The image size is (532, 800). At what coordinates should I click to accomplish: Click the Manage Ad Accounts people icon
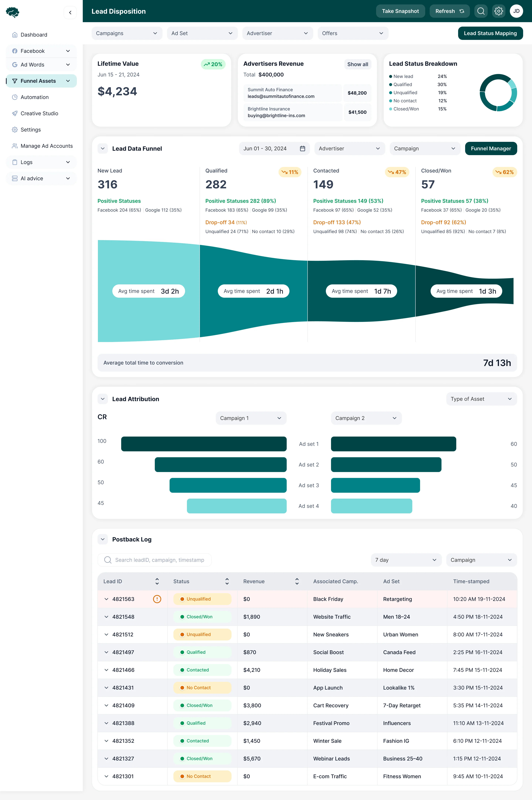[x=15, y=146]
